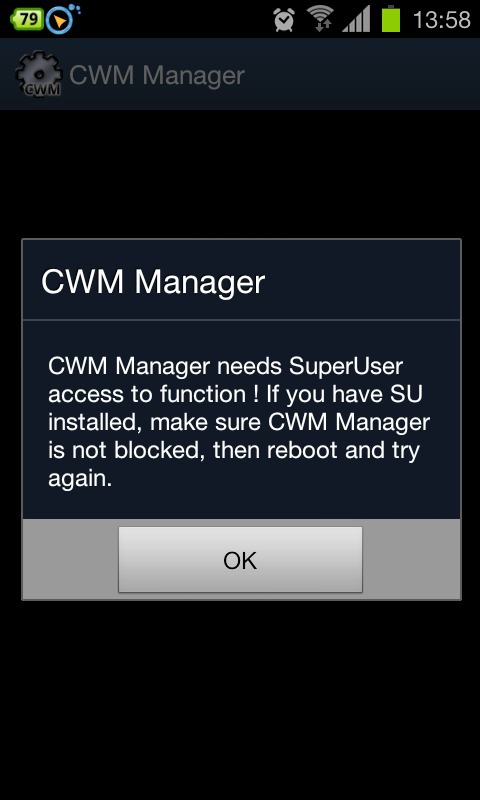
Task: Tap the OK button in the dialog
Action: tap(240, 560)
